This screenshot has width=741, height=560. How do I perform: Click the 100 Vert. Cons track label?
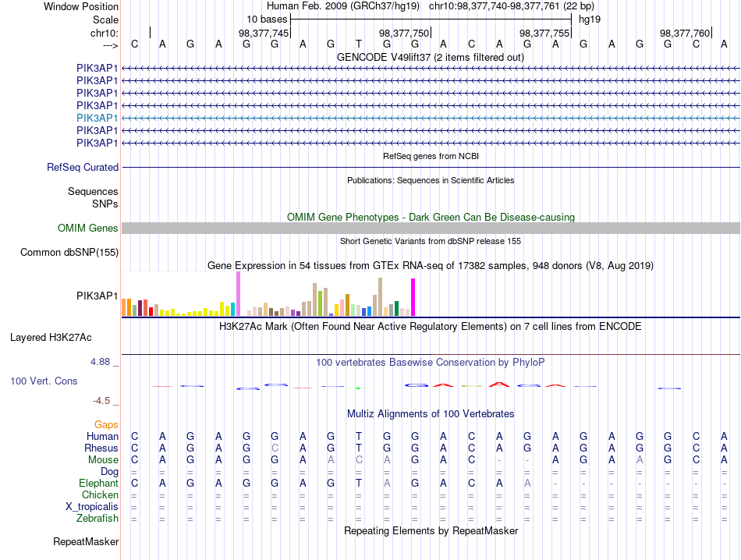click(44, 381)
